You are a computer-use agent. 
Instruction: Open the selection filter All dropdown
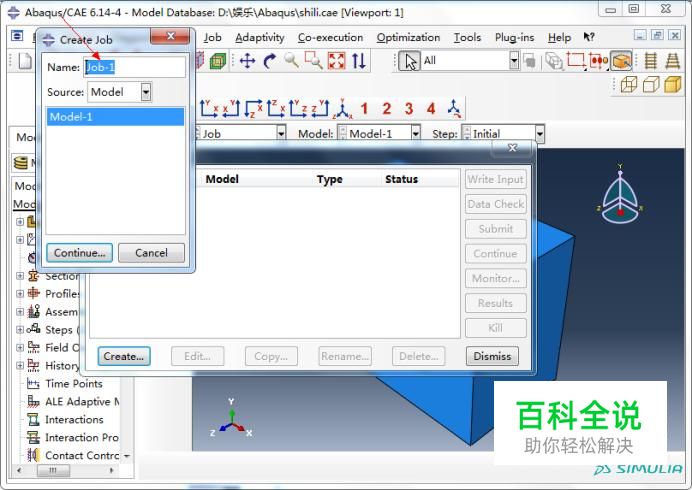514,61
